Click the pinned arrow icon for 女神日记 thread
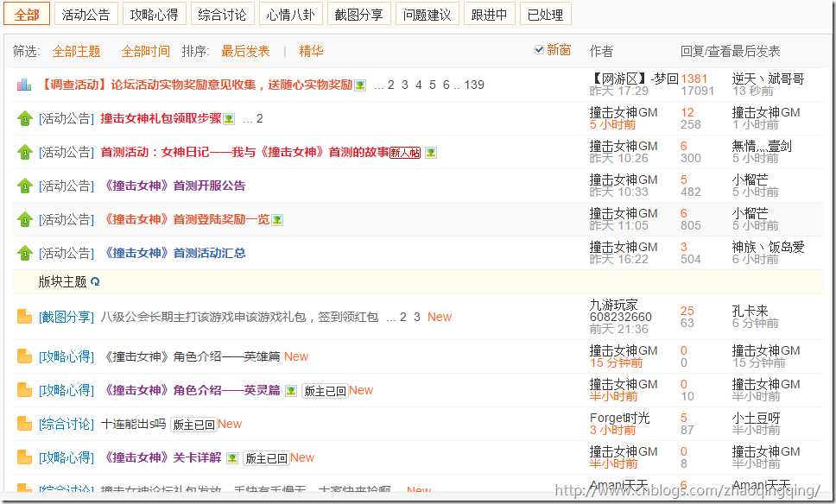This screenshot has width=836, height=504. pos(24,153)
